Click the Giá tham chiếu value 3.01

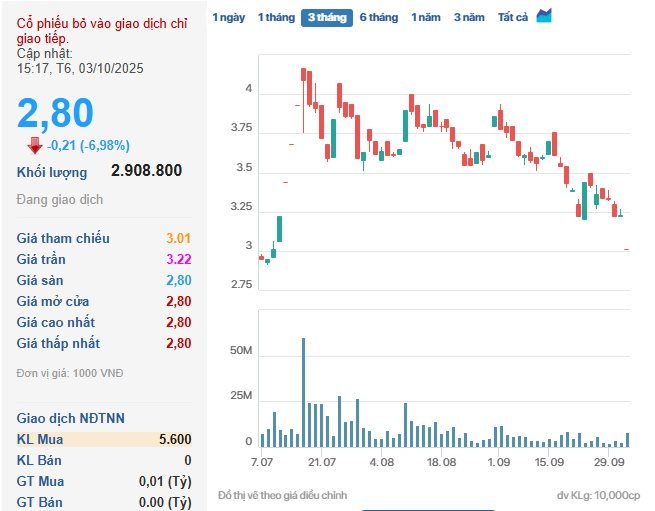pos(178,238)
